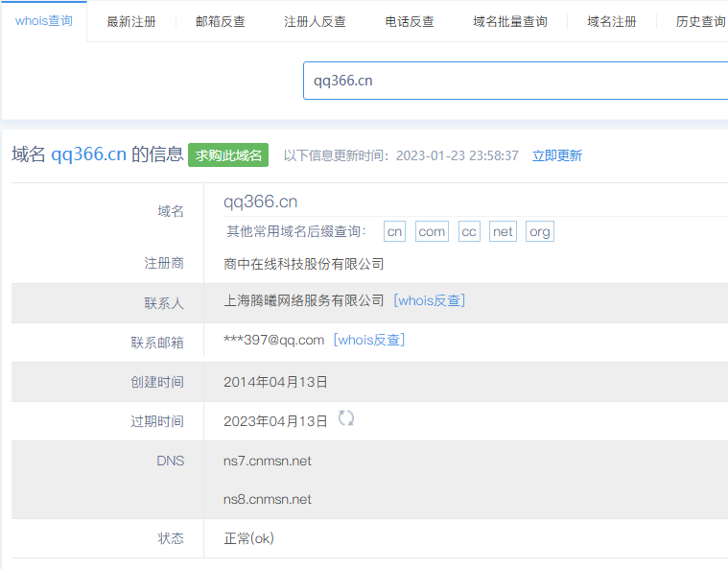Click whois反查 link next to email
The image size is (728, 569).
[x=369, y=340]
